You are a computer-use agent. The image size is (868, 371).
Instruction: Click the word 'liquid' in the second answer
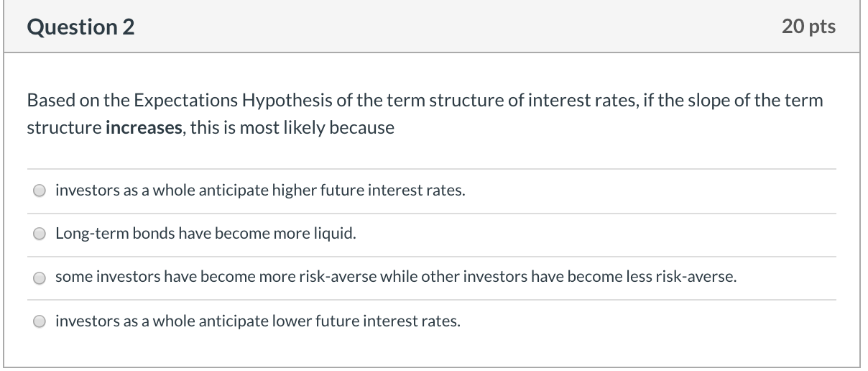coord(336,234)
